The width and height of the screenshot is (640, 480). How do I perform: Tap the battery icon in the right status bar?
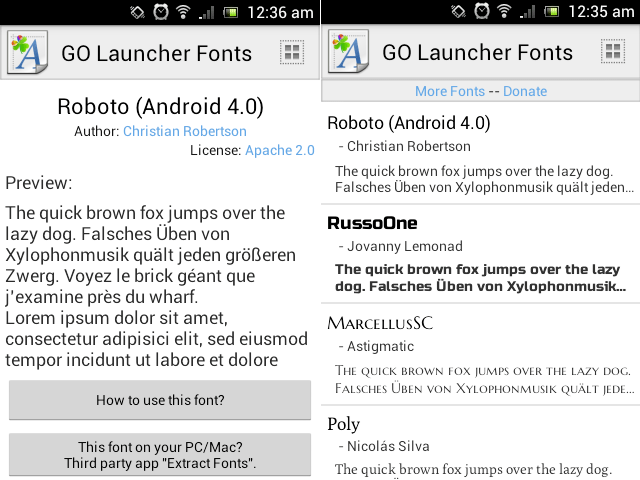tap(551, 12)
